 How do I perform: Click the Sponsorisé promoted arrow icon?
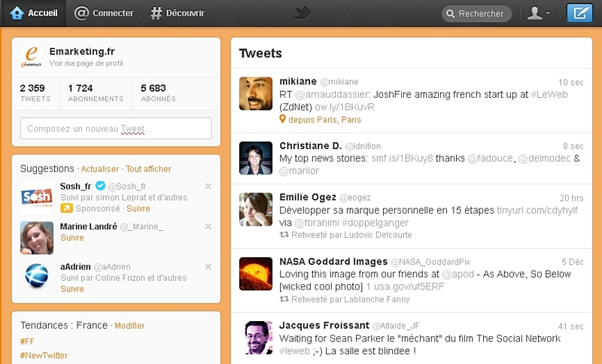tap(66, 208)
